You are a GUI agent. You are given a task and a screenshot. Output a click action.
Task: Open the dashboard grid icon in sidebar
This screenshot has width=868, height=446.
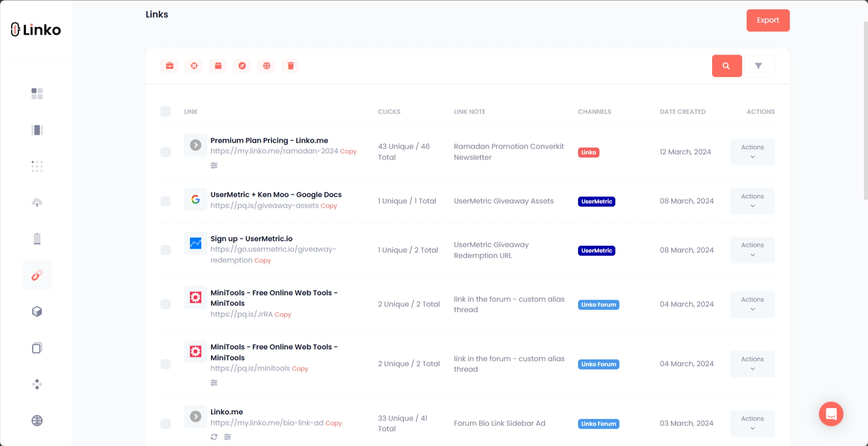tap(37, 94)
